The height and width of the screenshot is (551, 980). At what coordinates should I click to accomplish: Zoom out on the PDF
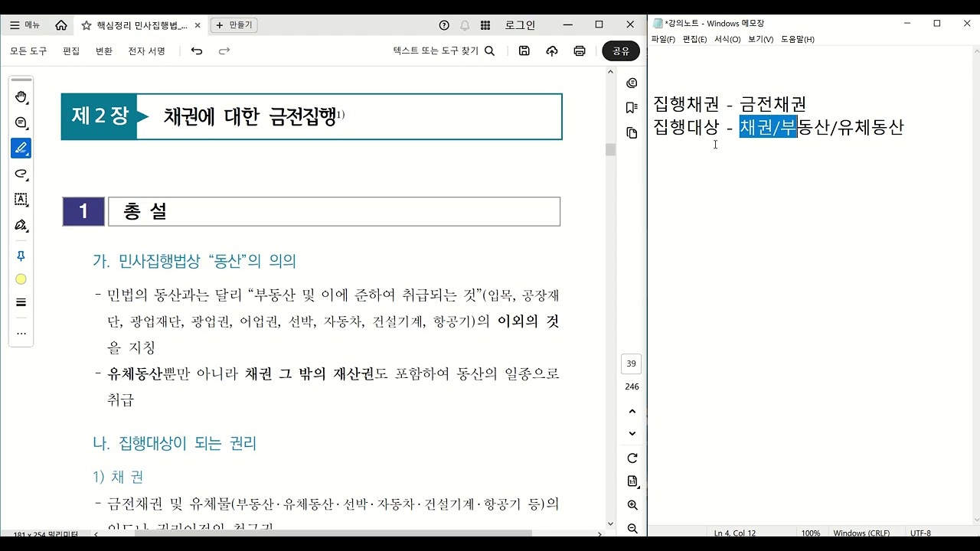(632, 528)
